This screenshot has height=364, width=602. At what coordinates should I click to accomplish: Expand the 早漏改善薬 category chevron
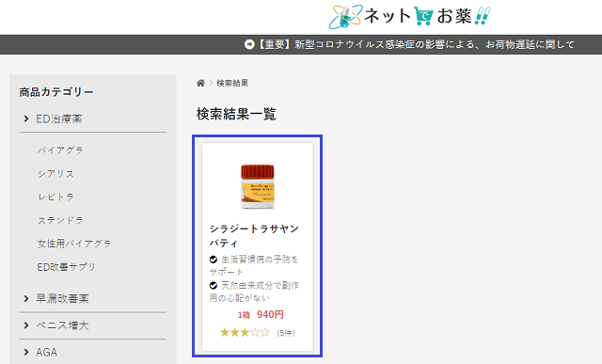click(26, 299)
